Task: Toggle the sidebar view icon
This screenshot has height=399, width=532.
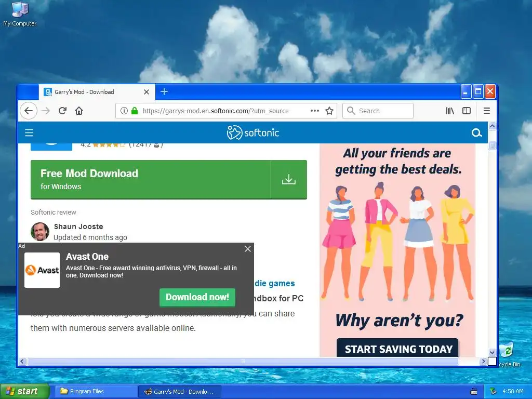Action: pos(467,111)
